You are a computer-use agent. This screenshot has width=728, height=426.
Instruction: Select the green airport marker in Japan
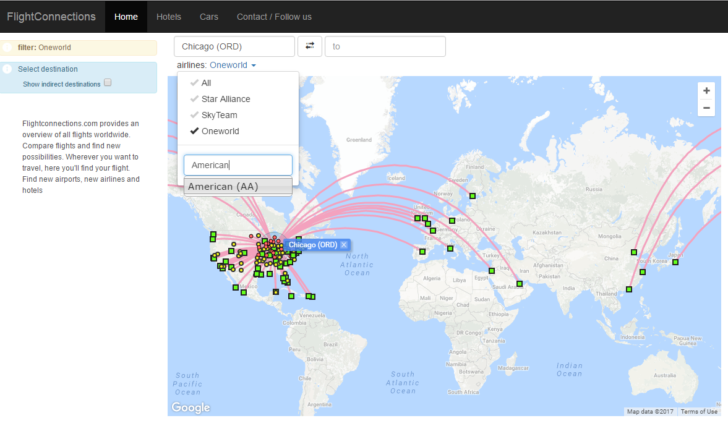(x=676, y=262)
